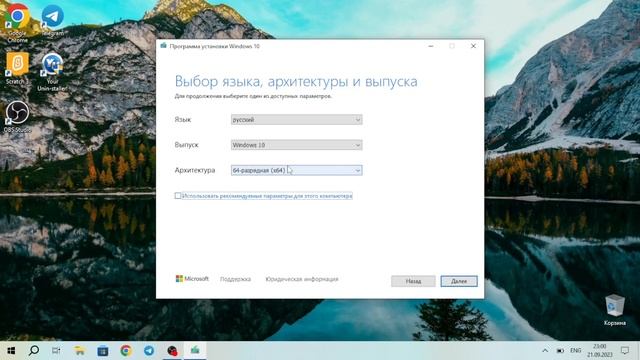Viewport: 640px width, 360px height.
Task: Click the Далее button
Action: tap(459, 281)
